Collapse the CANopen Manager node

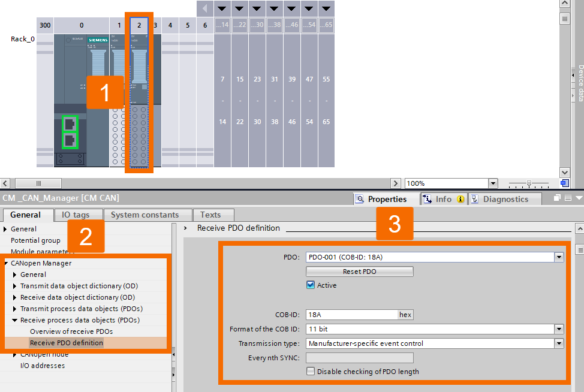(x=7, y=263)
